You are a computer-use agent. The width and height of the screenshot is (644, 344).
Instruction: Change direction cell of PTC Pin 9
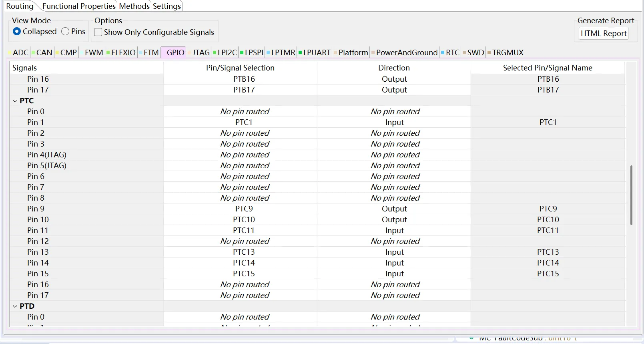coord(394,209)
